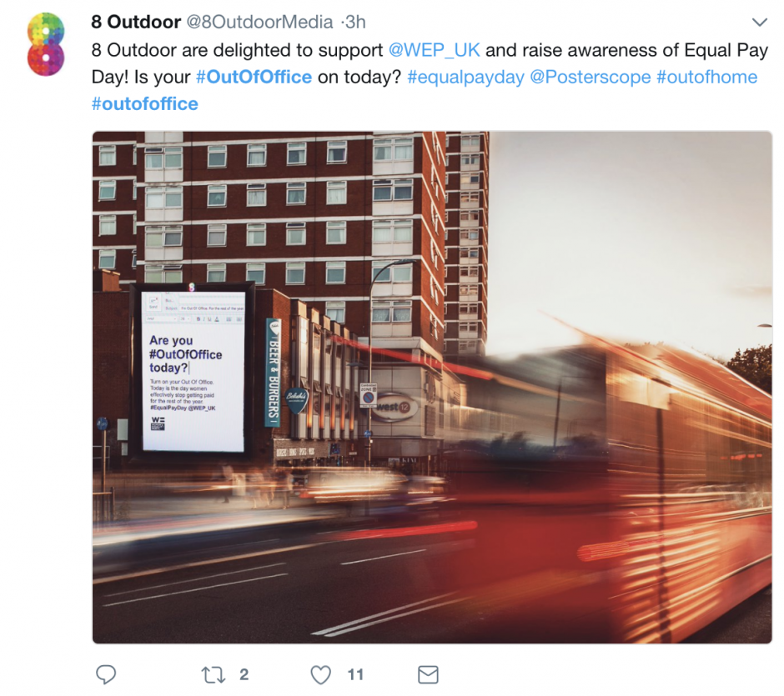The width and height of the screenshot is (784, 696).
Task: Open the 8 Outdoor display name
Action: tap(136, 22)
